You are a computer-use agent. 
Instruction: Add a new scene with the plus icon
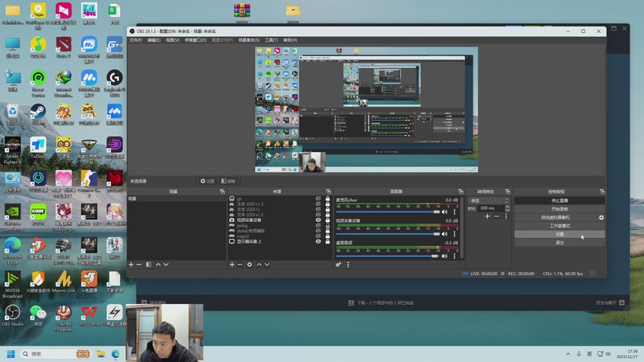131,265
